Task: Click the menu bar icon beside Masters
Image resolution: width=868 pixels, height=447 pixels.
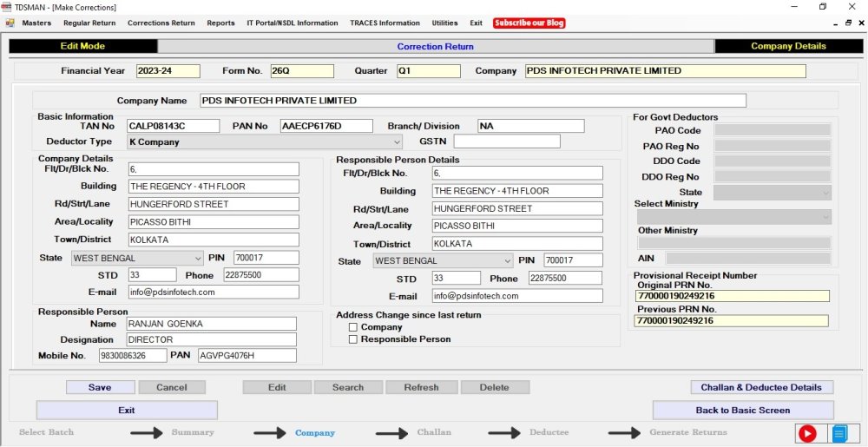Action: [x=10, y=23]
